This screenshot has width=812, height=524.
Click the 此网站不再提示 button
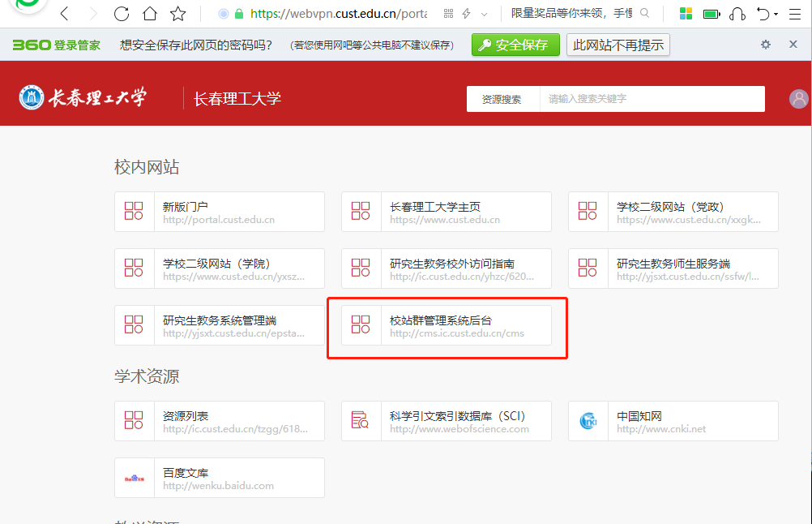click(618, 45)
